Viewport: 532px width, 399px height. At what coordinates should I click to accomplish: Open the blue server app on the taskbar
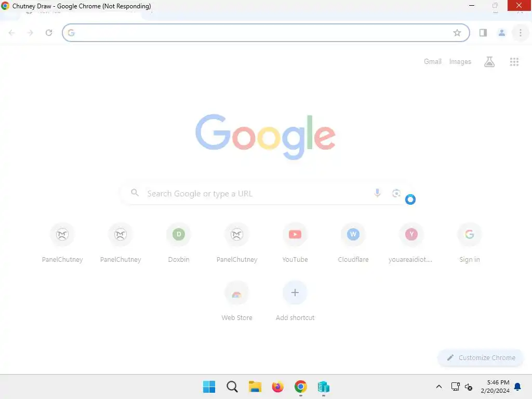tap(324, 387)
